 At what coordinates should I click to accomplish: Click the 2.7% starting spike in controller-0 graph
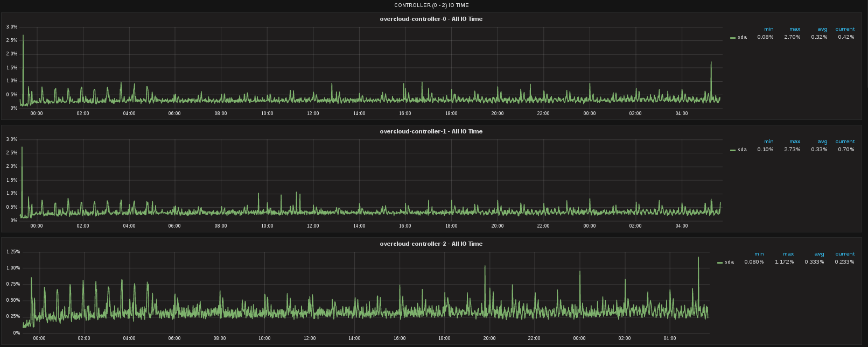(x=23, y=38)
